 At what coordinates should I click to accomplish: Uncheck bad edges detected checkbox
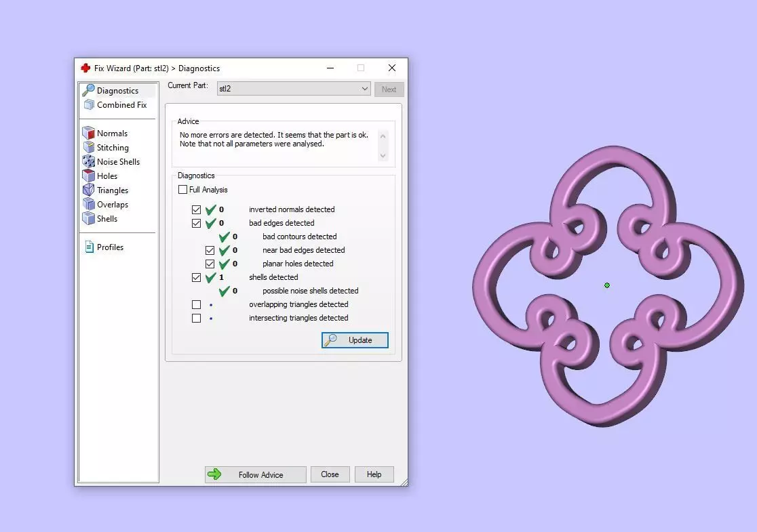[x=196, y=223]
